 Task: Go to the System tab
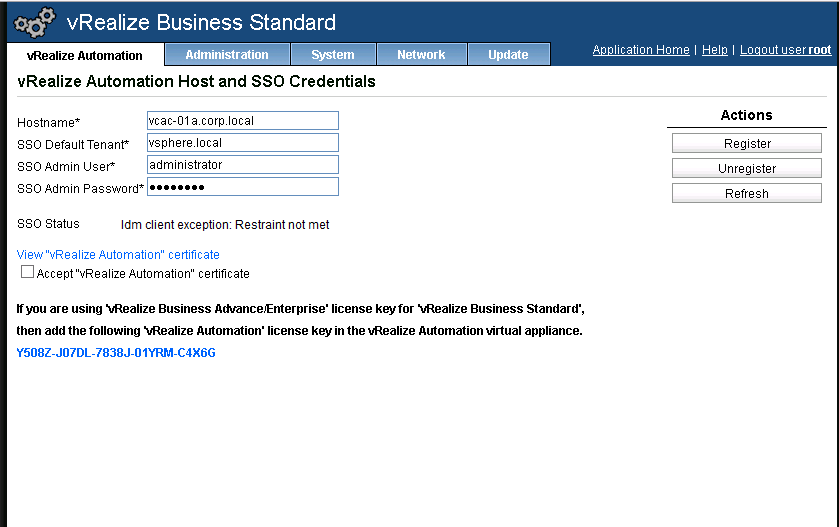click(x=333, y=55)
